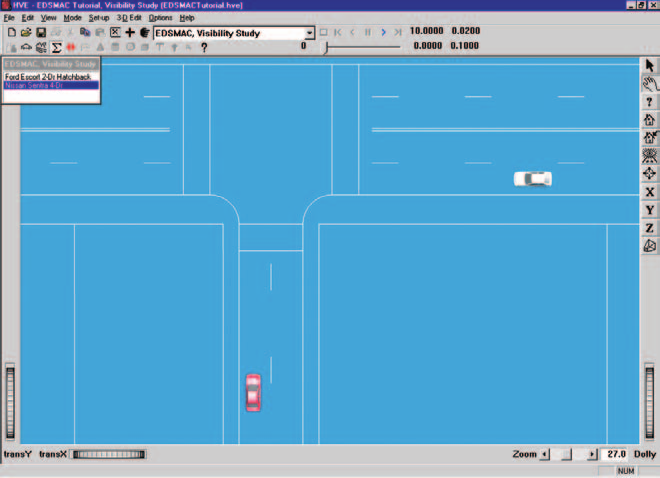Set view along the Y axis

(x=649, y=210)
